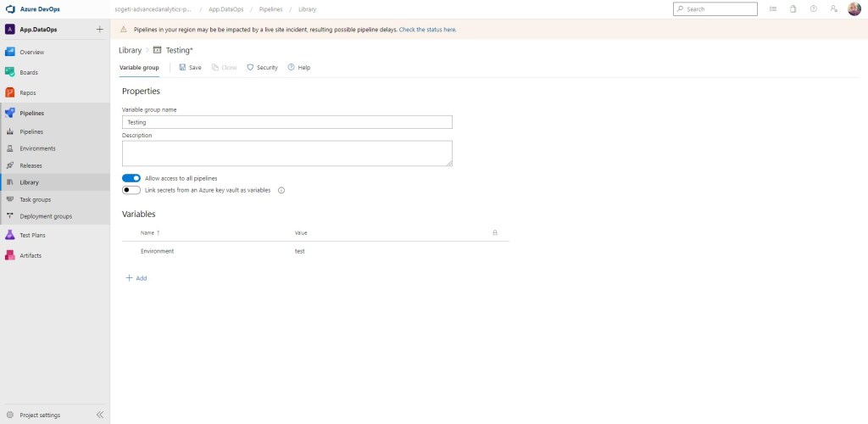Viewport: 868px width, 424px height.
Task: Open the Repos section icon
Action: (10, 92)
